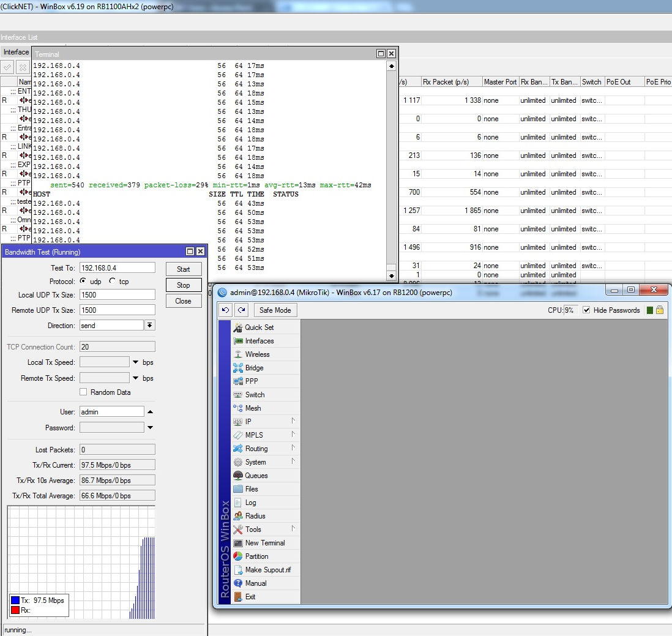Open the Wireless menu icon
Image resolution: width=672 pixels, height=636 pixels.
(x=238, y=354)
